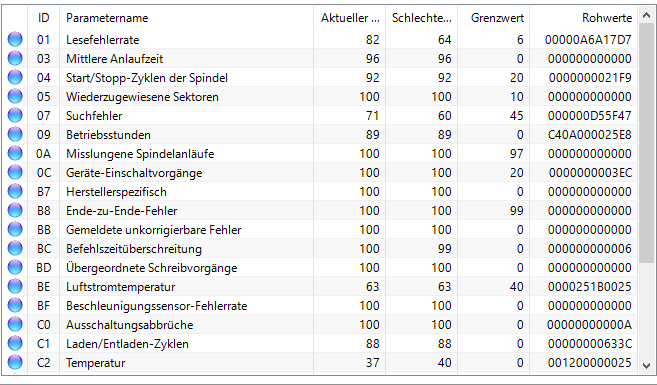Viewport: 657px width, 385px height.
Task: Click the raw value of Geräte-Einschaltvorgänge
Action: (x=590, y=173)
